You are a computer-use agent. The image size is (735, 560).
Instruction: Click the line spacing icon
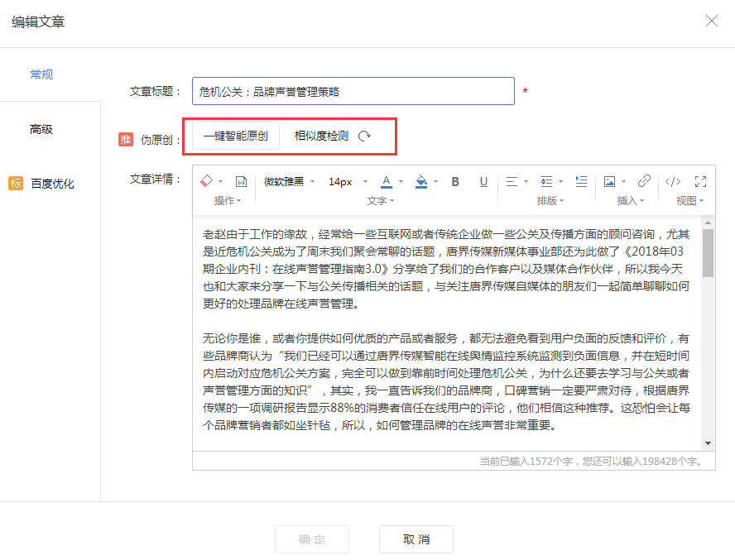(581, 181)
